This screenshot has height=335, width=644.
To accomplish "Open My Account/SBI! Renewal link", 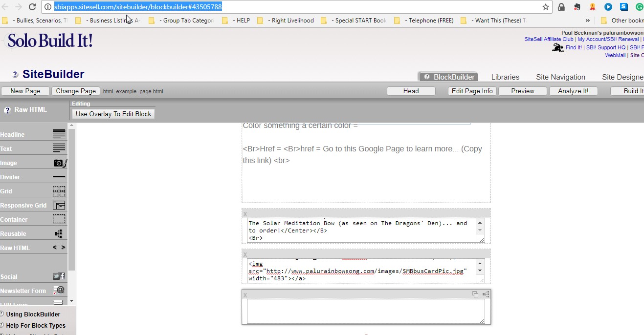I will point(608,39).
